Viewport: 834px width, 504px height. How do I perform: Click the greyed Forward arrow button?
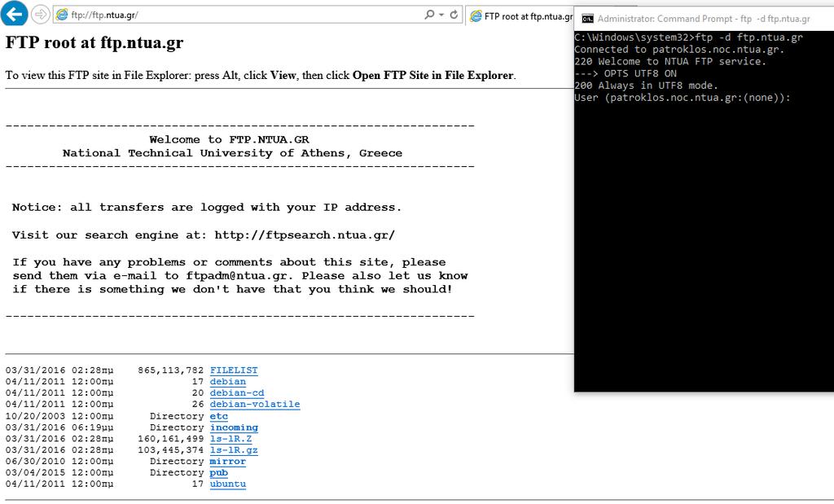click(41, 15)
